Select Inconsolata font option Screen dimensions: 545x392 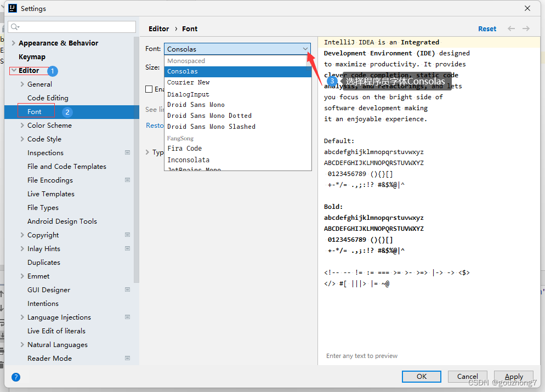[238, 160]
